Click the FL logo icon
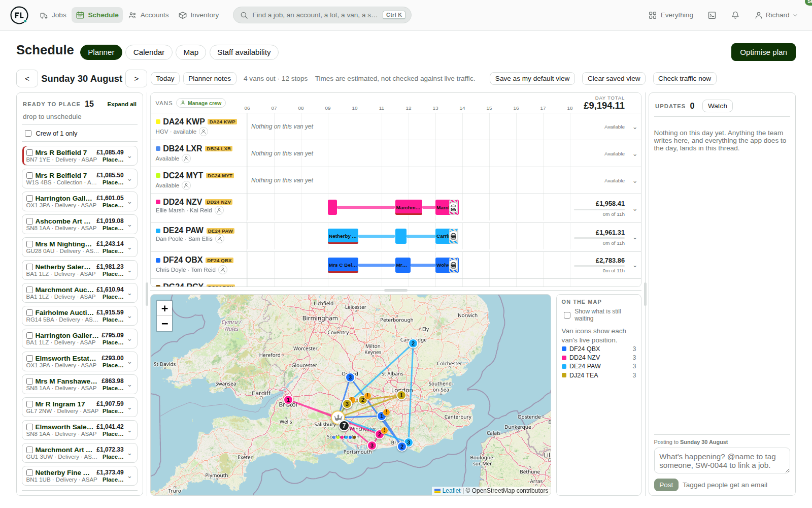Screen dimensions: 812x508 (x=19, y=15)
